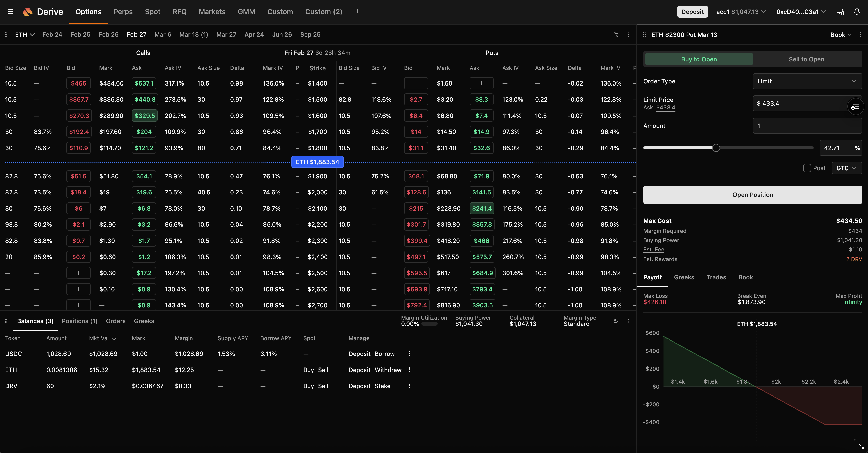Select the Mar 13 expiry tab
The image size is (868, 453).
click(x=194, y=34)
